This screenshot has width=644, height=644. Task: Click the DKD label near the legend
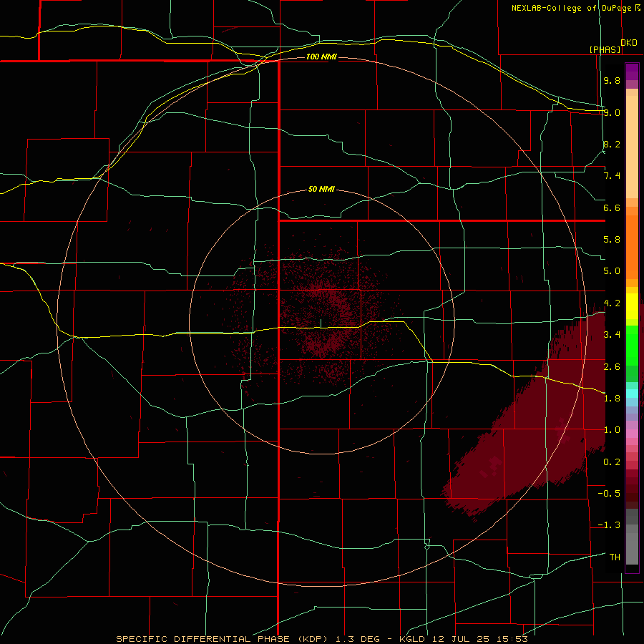pyautogui.click(x=629, y=43)
